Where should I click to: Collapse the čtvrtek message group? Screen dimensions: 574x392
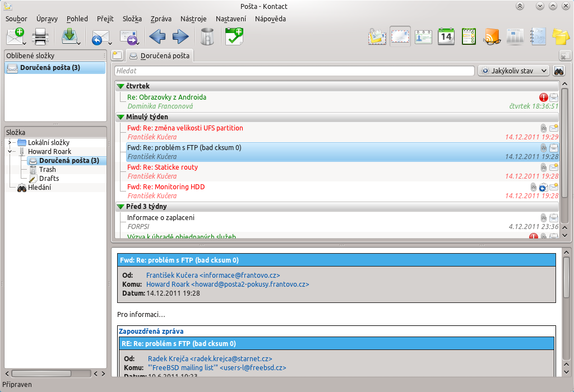(x=121, y=86)
